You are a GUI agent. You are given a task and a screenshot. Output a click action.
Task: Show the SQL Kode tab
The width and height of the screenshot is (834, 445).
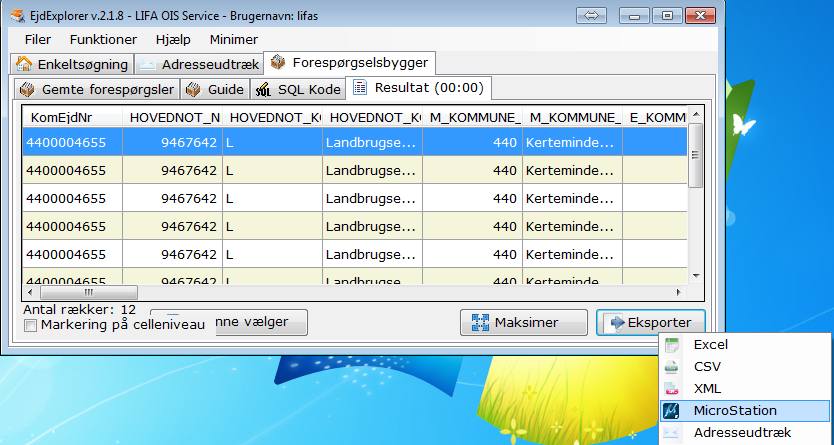tap(297, 89)
